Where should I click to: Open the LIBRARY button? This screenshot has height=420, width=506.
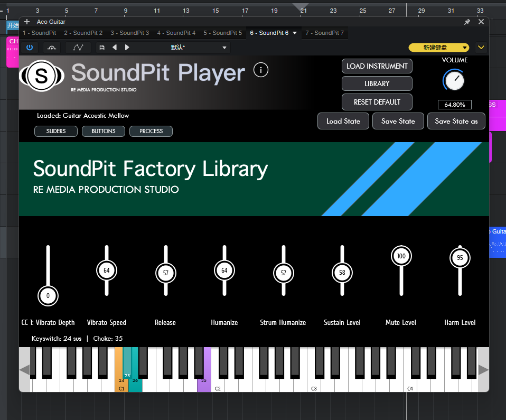coord(377,83)
